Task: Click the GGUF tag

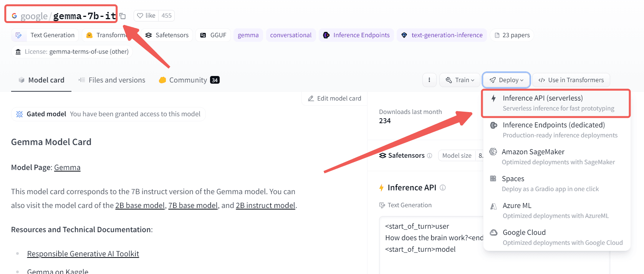Action: tap(213, 35)
